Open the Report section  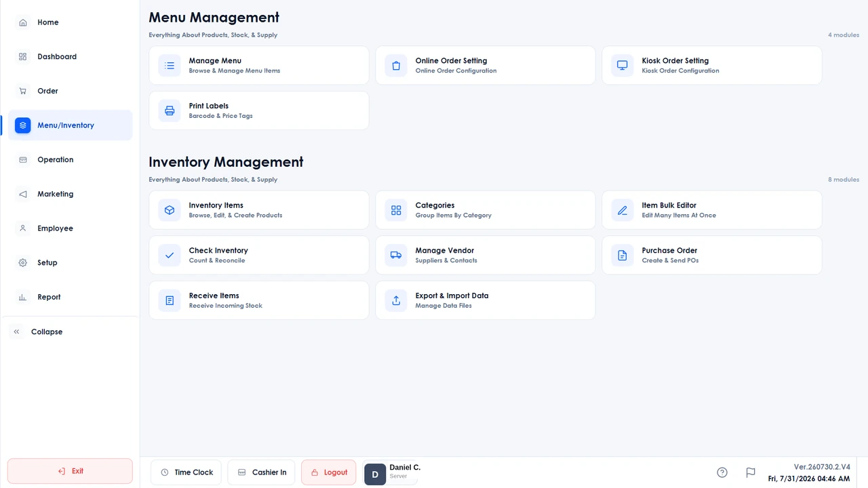coord(71,297)
